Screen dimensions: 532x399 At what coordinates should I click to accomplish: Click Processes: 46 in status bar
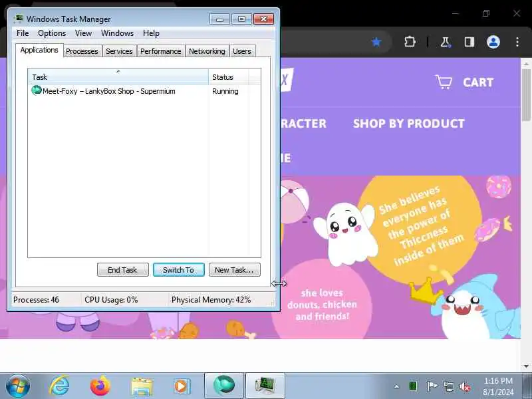(36, 300)
